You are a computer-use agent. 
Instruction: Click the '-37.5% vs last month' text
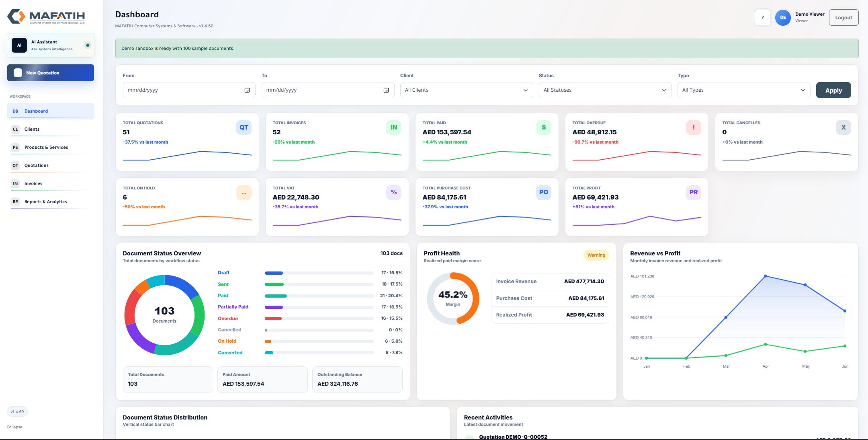click(x=145, y=142)
